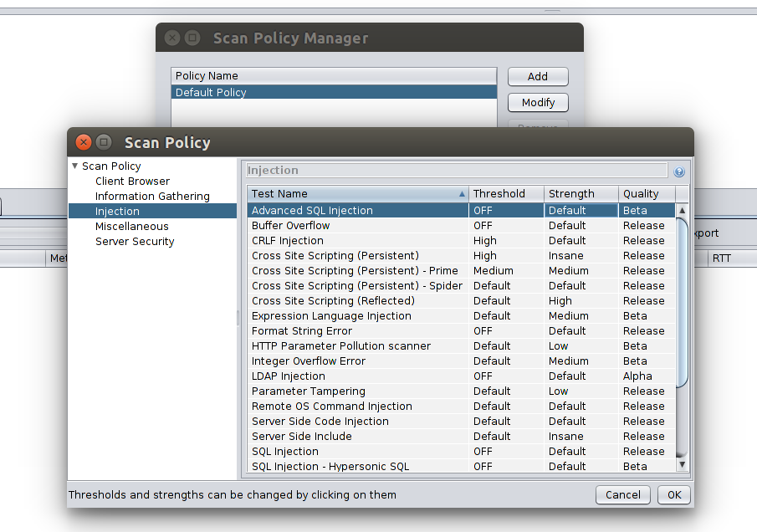Screen dimensions: 757x532
Task: Click the OK button
Action: [x=674, y=495]
